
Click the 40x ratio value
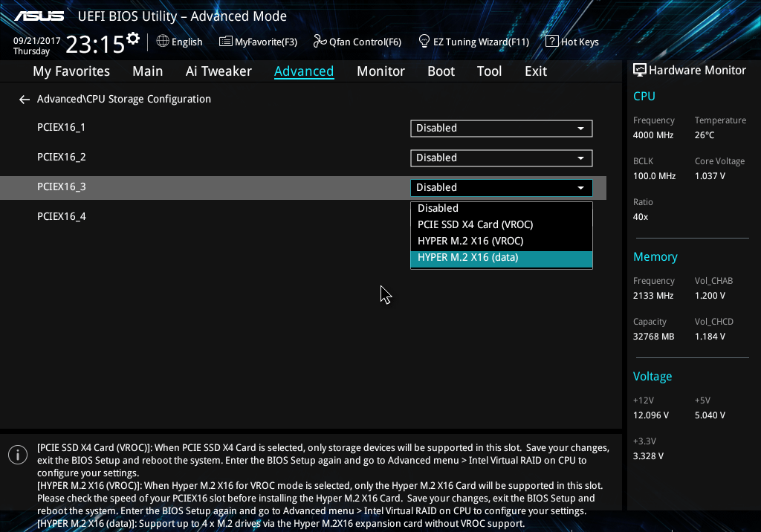(x=640, y=217)
